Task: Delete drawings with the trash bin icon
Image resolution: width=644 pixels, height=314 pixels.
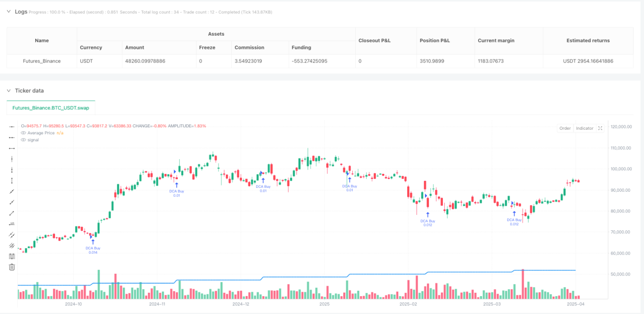Action: tap(12, 267)
